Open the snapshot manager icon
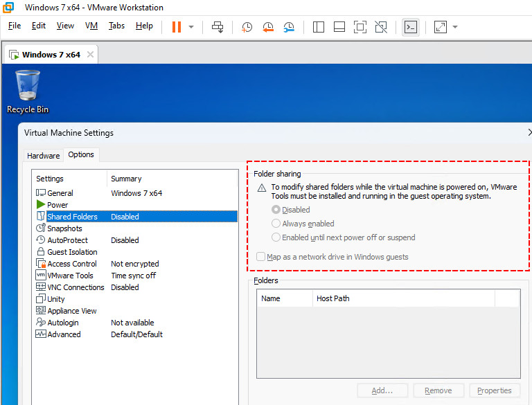The image size is (532, 405). click(x=289, y=27)
